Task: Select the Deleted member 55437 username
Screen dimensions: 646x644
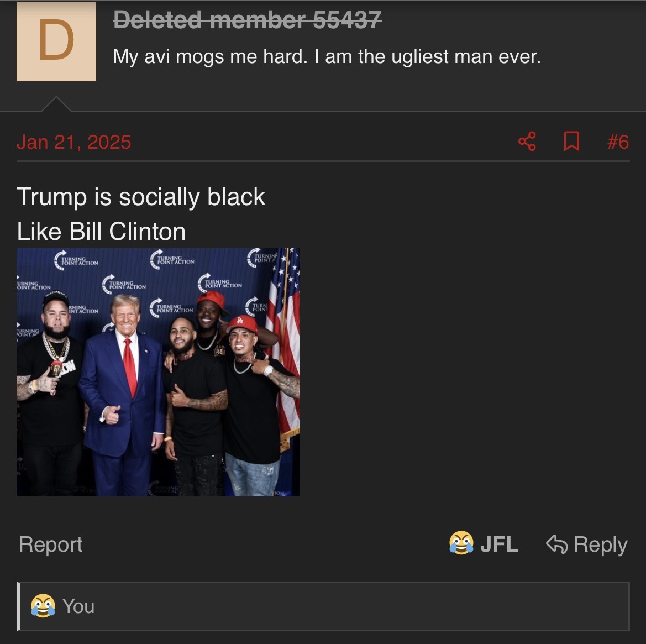Action: [x=248, y=20]
